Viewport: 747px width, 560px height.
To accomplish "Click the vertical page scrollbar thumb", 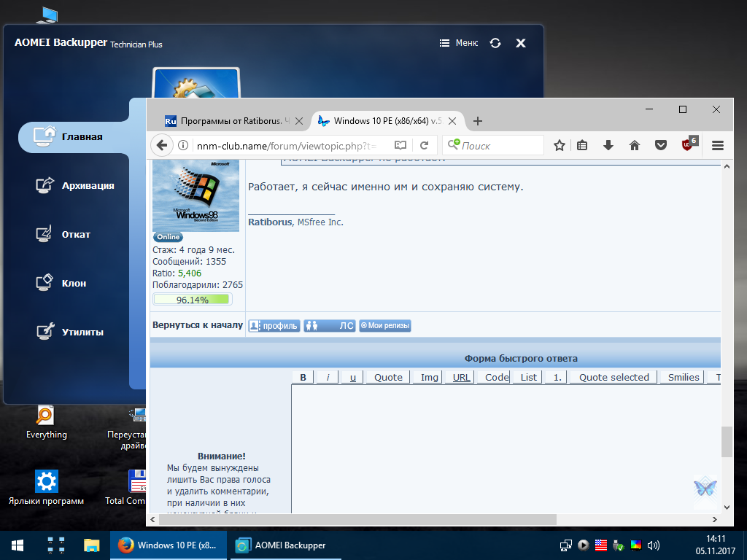I will click(727, 441).
